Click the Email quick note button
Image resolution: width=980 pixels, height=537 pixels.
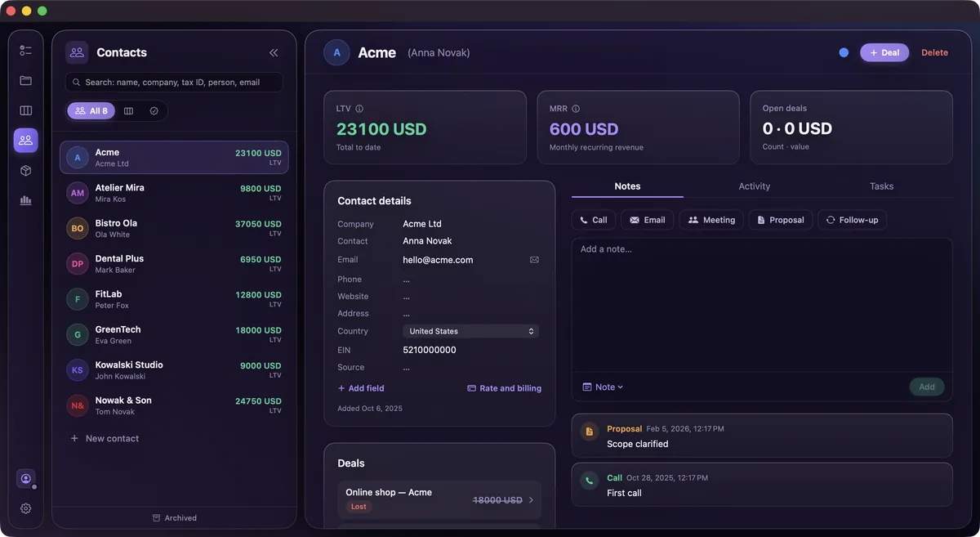click(x=648, y=220)
